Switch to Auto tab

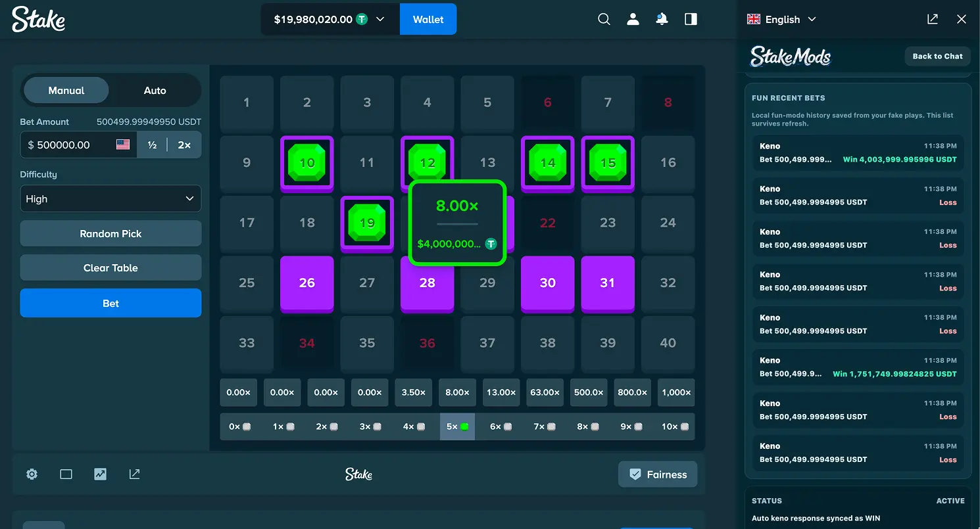pyautogui.click(x=155, y=91)
